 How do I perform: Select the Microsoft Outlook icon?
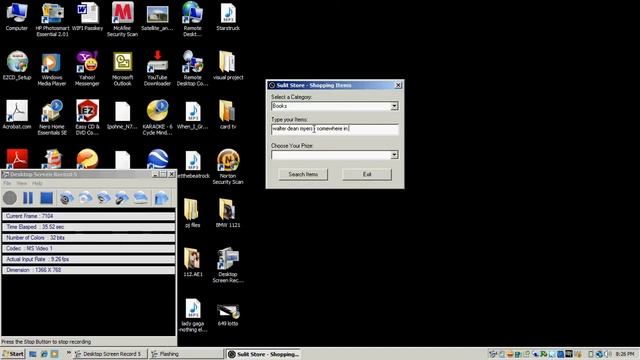click(122, 69)
